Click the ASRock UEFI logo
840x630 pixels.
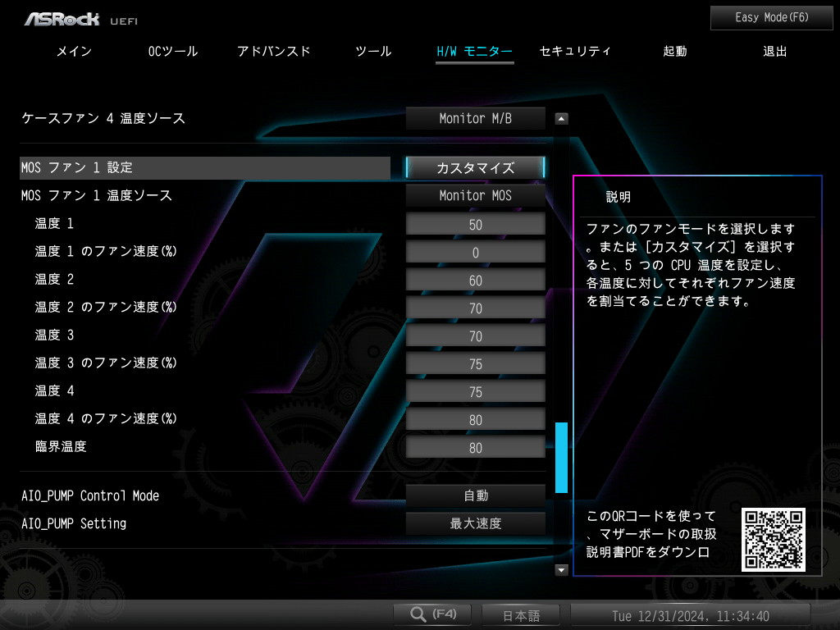coord(81,20)
